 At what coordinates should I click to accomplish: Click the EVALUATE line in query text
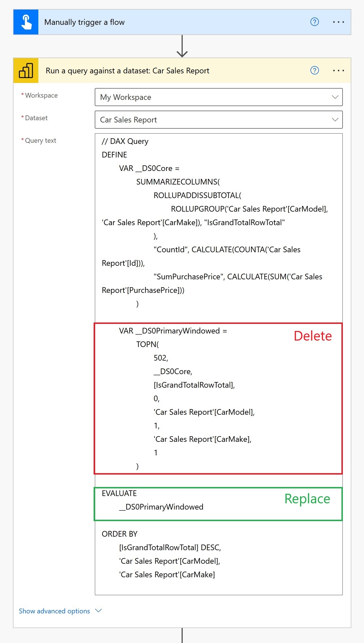click(119, 493)
